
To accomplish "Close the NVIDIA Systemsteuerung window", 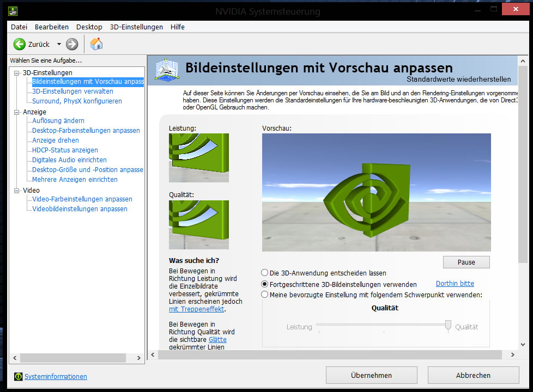I will (x=516, y=9).
